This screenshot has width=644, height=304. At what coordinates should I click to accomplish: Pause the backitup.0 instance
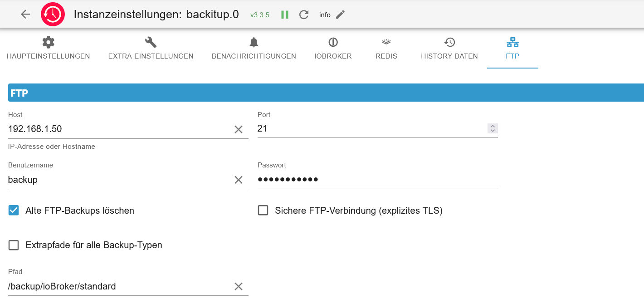pyautogui.click(x=285, y=15)
